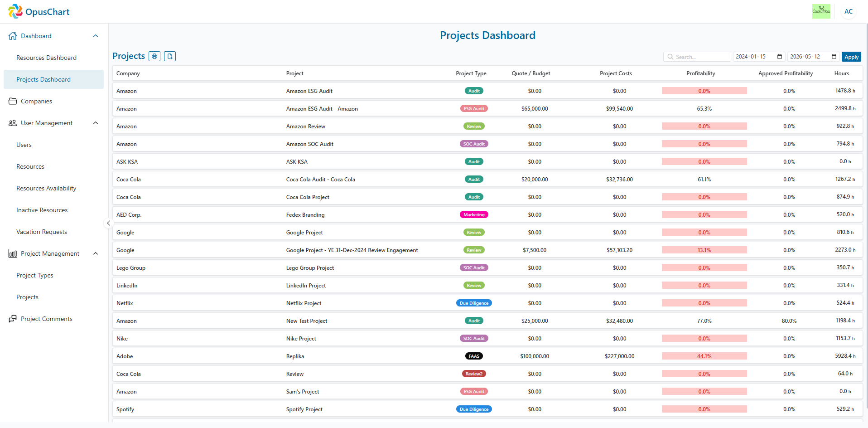This screenshot has width=868, height=428.
Task: Select the Nike Project row
Action: pos(487,339)
